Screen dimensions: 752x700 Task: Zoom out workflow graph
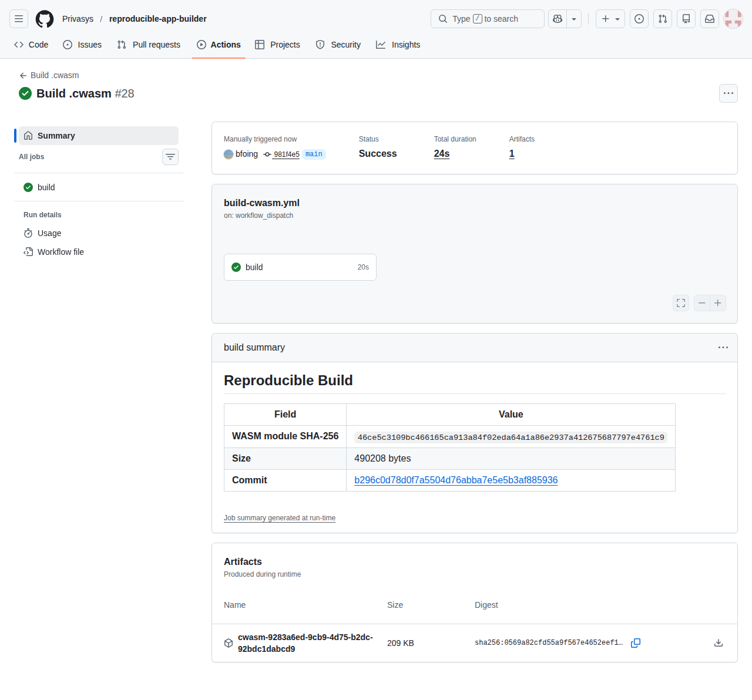click(x=701, y=303)
